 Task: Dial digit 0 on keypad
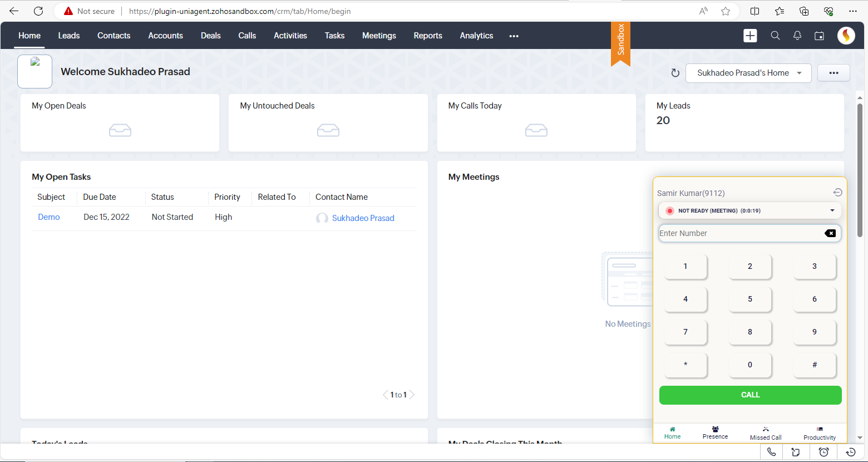click(x=750, y=365)
